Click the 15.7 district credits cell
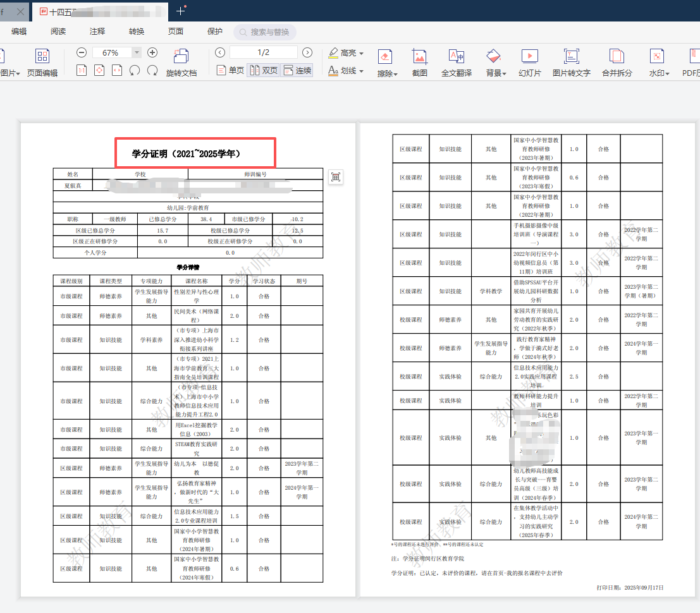 163,231
